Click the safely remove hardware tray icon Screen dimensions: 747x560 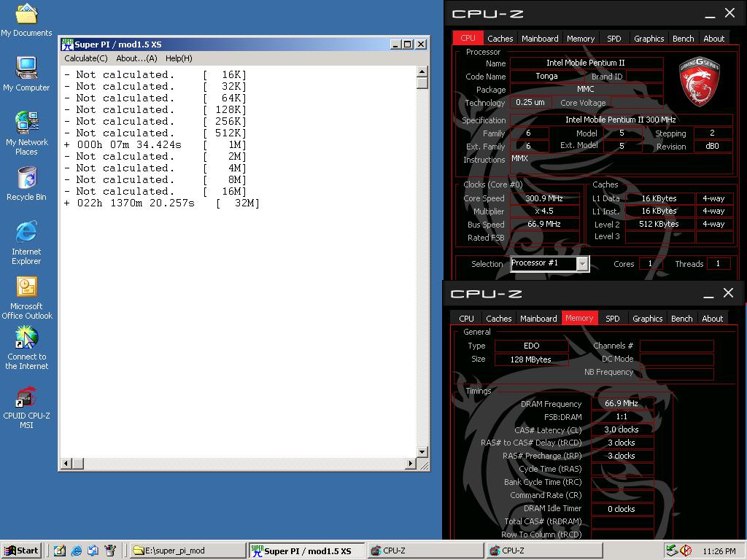pyautogui.click(x=672, y=551)
